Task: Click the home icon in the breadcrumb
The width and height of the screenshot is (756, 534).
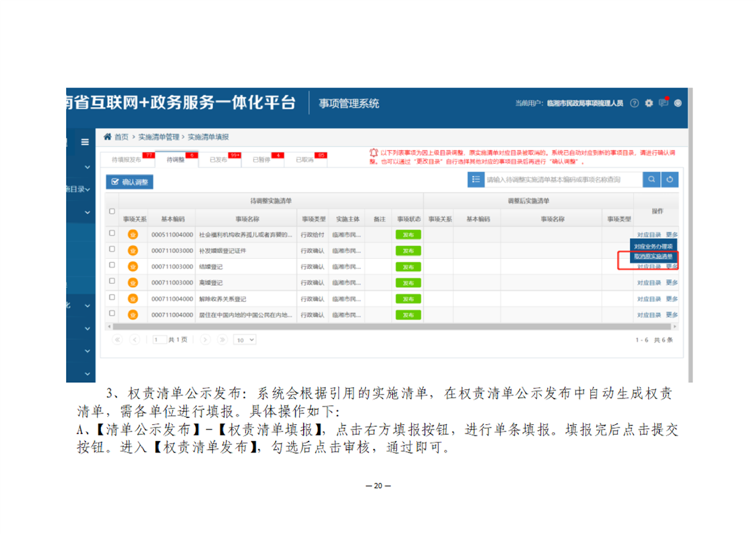Action: [107, 137]
